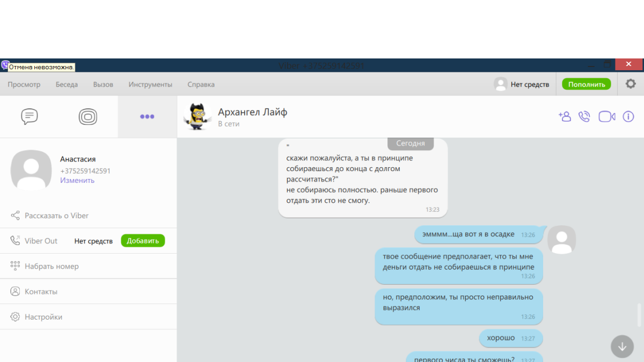The image size is (644, 362).
Task: Click the share icon next to Рассказать о Viber
Action: coord(15,216)
